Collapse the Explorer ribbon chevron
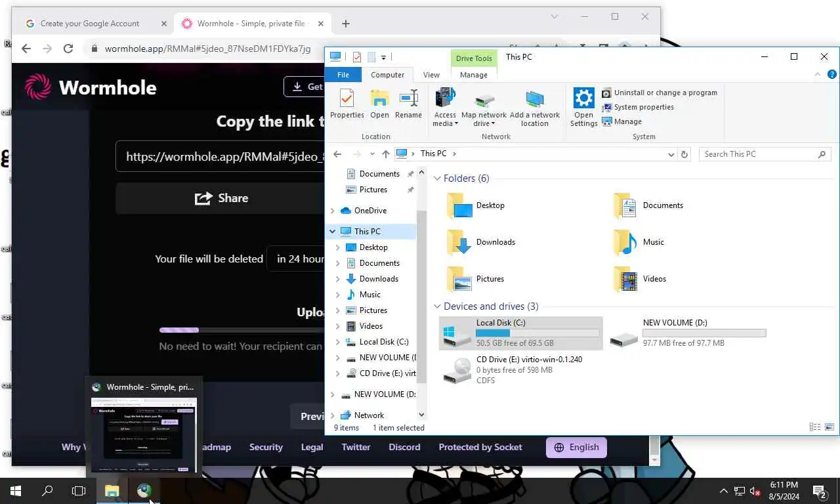 (x=817, y=75)
